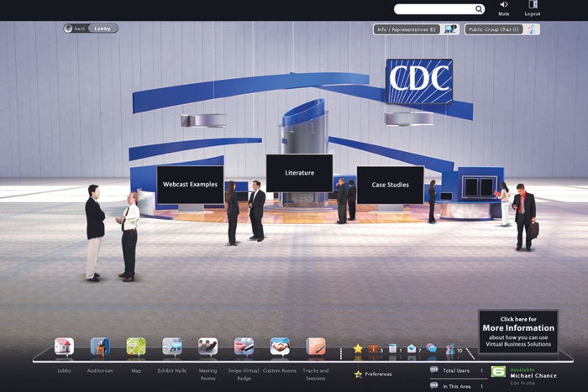
Task: Click the representatives computer icon
Action: coord(450,29)
